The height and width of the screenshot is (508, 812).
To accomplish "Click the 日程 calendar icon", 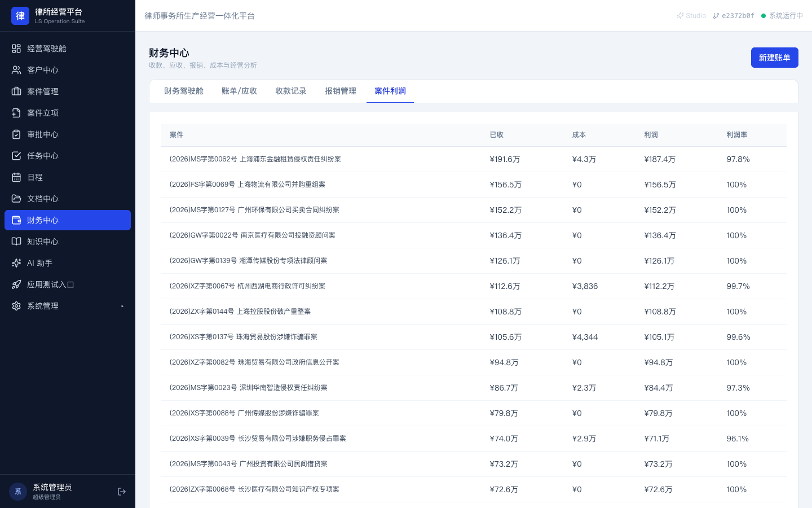I will pyautogui.click(x=16, y=177).
